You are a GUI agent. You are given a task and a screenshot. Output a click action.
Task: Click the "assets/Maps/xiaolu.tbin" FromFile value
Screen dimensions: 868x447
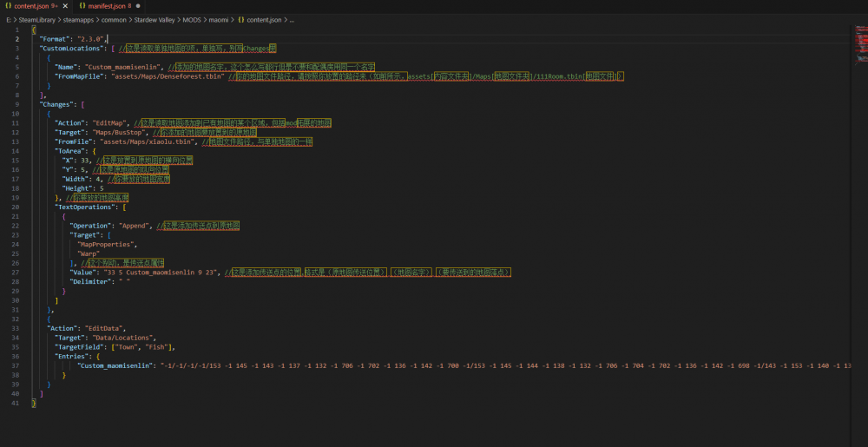(149, 141)
